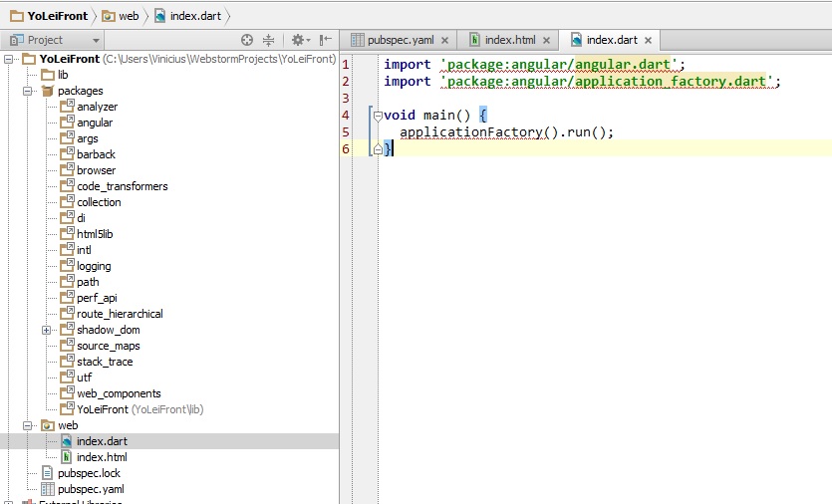Click the packages folder icon

[48, 91]
